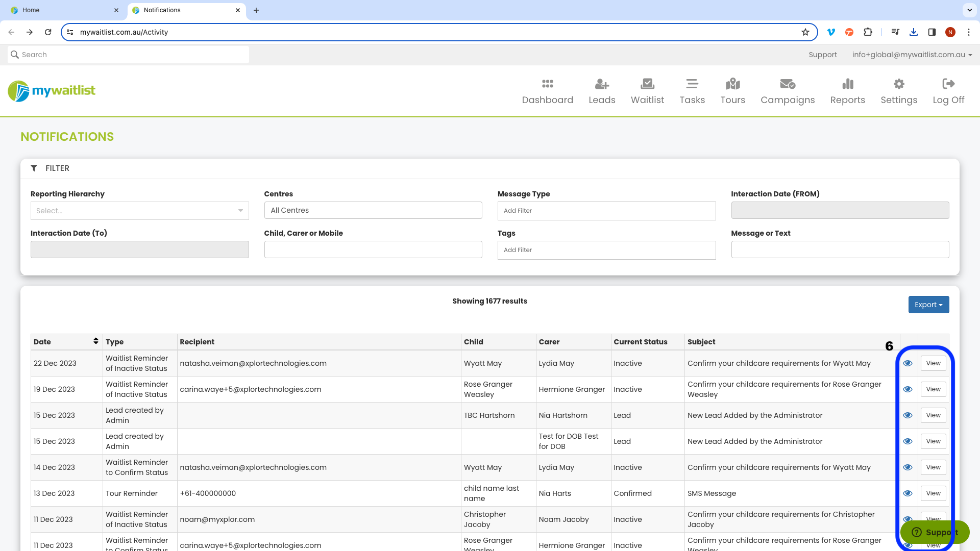Open a new browser tab
The height and width of the screenshot is (551, 980).
(256, 10)
